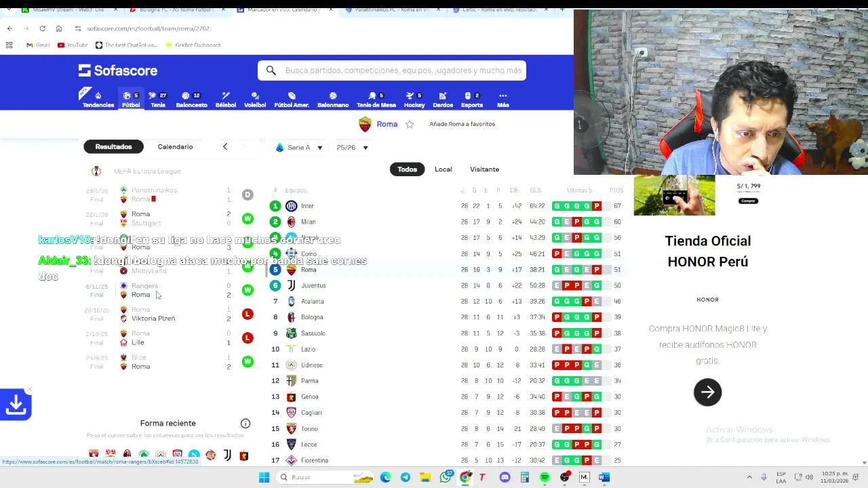
Task: Click the Juventus crest in Forma reciente
Action: [227, 455]
